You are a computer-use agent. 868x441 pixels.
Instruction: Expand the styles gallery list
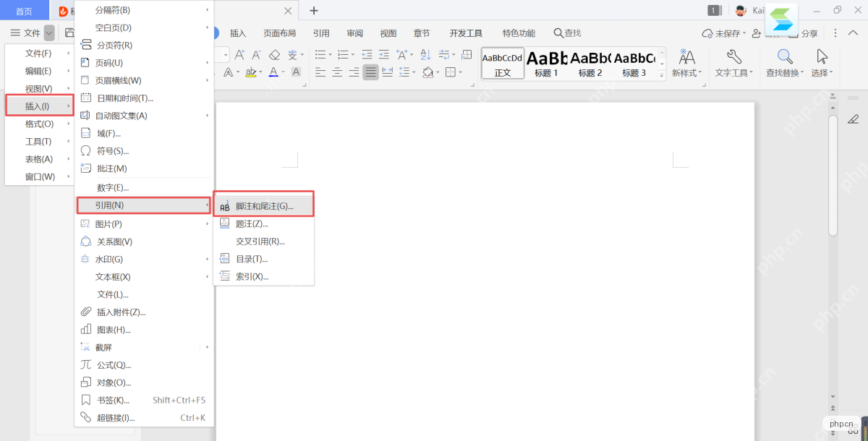tap(662, 74)
